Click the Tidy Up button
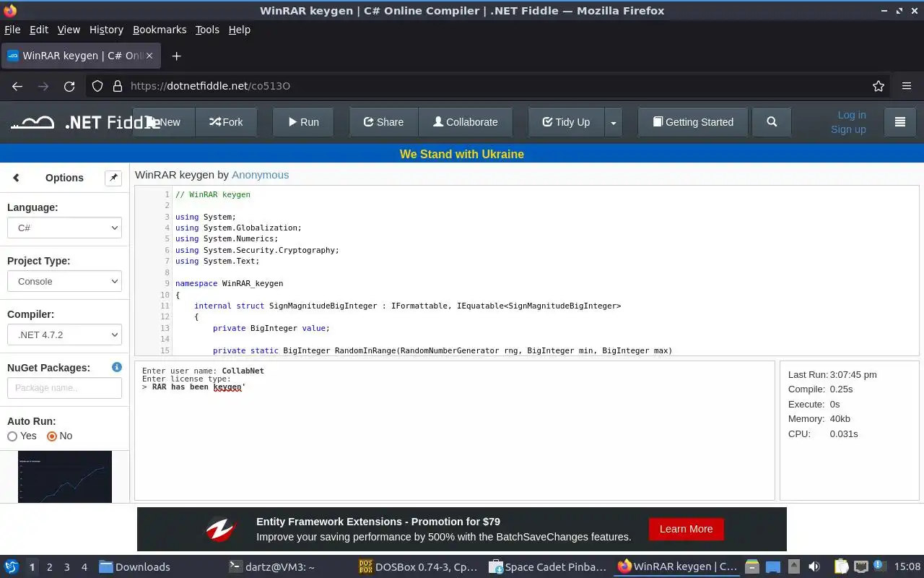Screen dimensions: 924x578 click(x=567, y=122)
